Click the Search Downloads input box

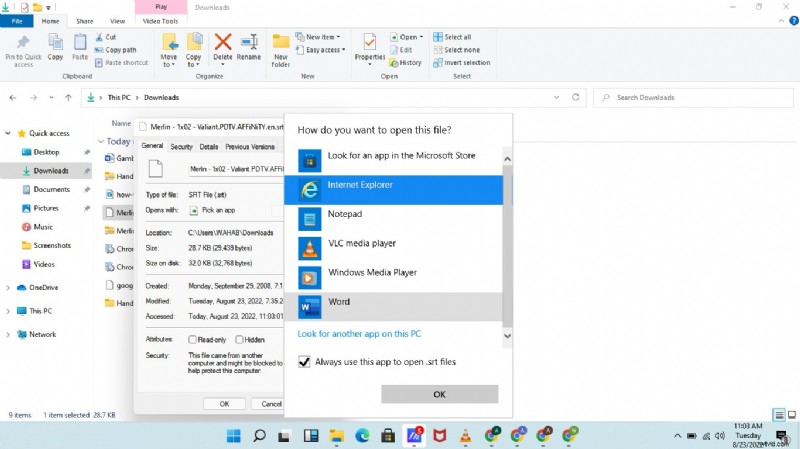point(690,97)
